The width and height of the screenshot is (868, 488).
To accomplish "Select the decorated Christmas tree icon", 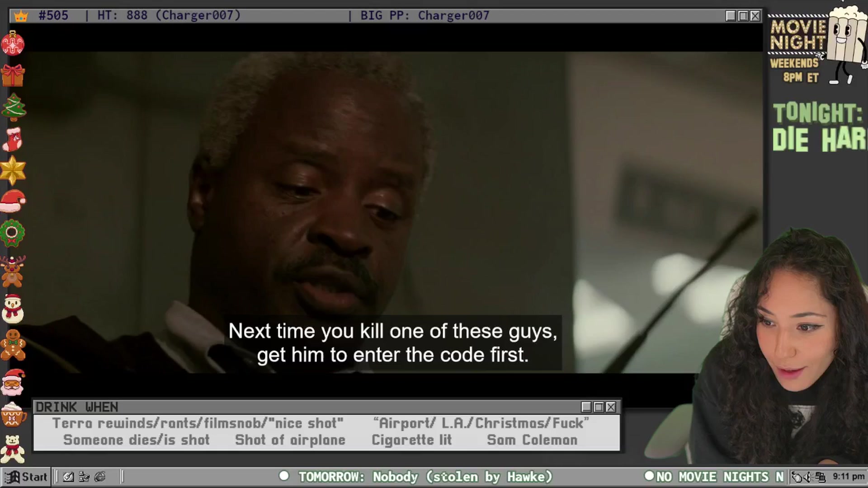I will click(14, 107).
